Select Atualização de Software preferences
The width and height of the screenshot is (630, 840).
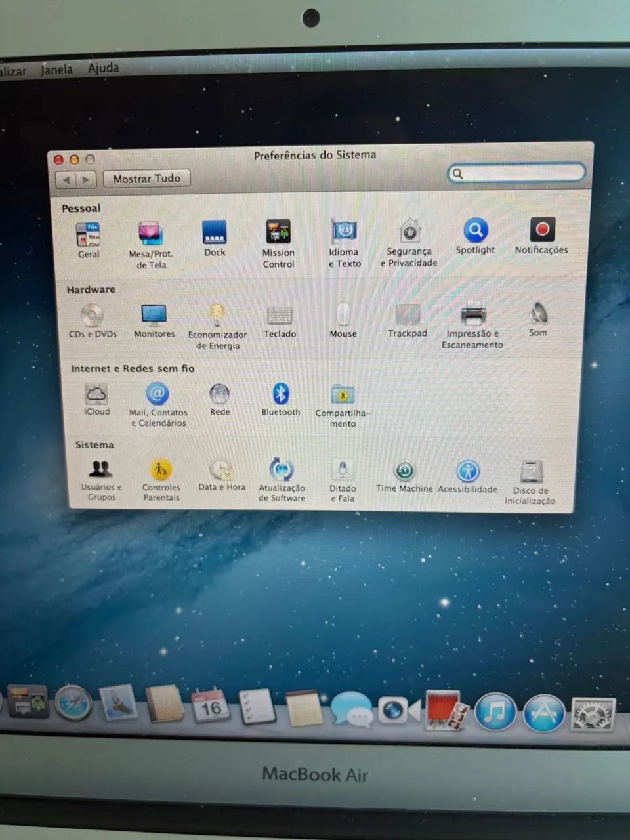click(x=281, y=470)
